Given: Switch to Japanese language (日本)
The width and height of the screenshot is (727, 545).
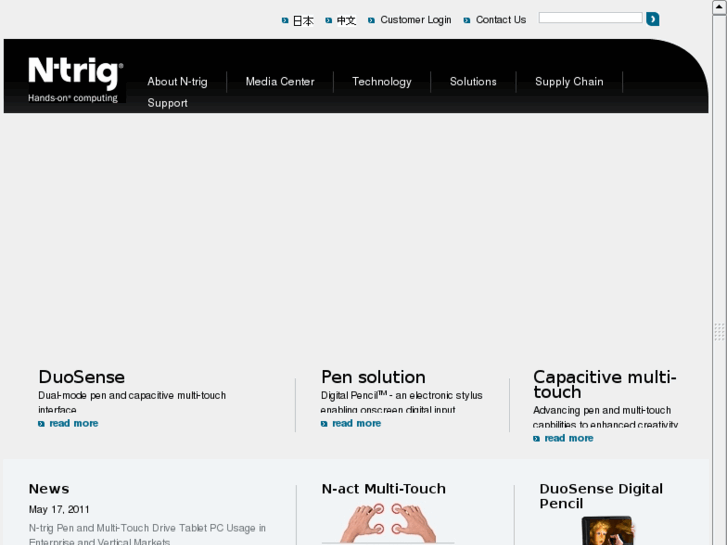Looking at the screenshot, I should (x=303, y=20).
